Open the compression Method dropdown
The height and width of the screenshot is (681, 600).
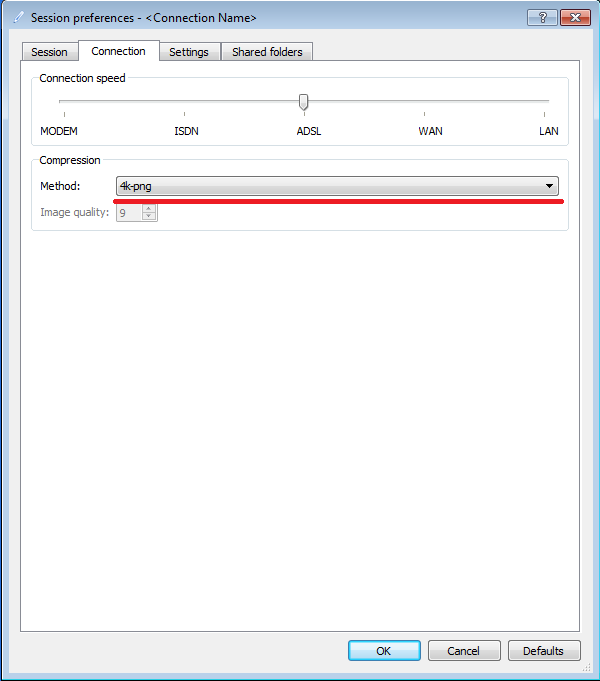(x=337, y=186)
